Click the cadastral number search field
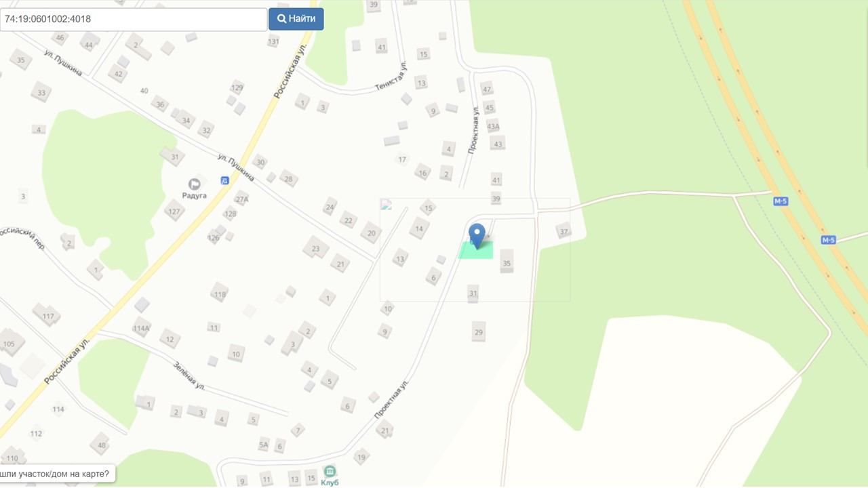Screen dimensions: 868x488 click(x=134, y=20)
